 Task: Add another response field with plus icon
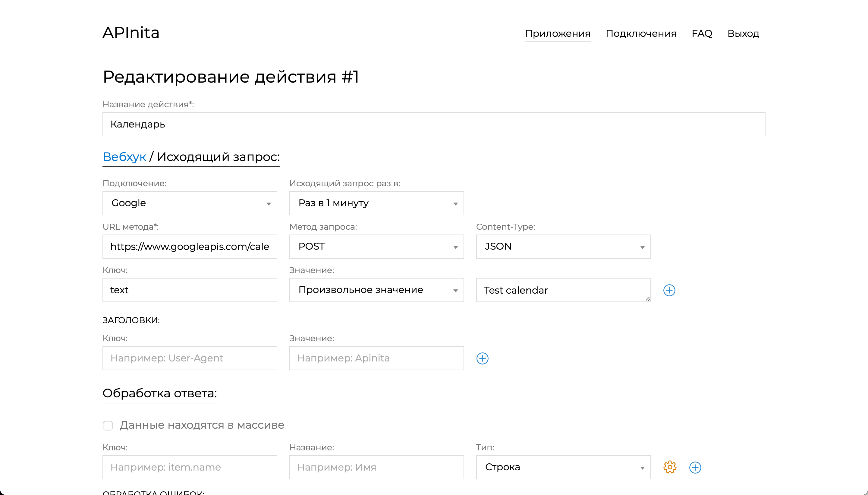tap(695, 467)
